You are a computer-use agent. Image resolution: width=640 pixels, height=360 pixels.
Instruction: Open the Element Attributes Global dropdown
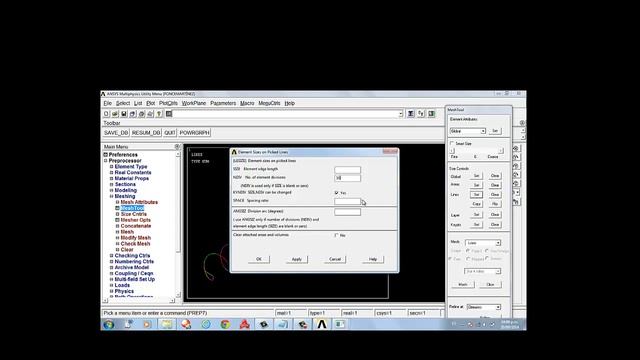467,131
